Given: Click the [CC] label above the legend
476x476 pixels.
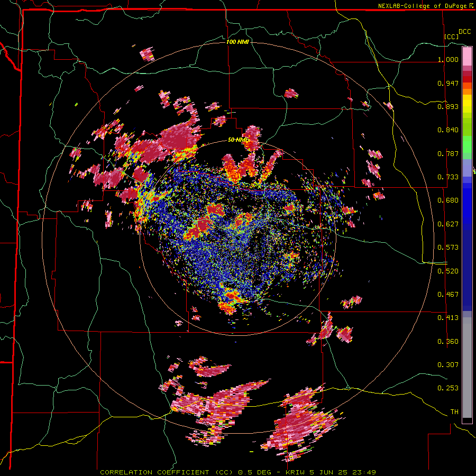Looking at the screenshot, I should (x=451, y=36).
